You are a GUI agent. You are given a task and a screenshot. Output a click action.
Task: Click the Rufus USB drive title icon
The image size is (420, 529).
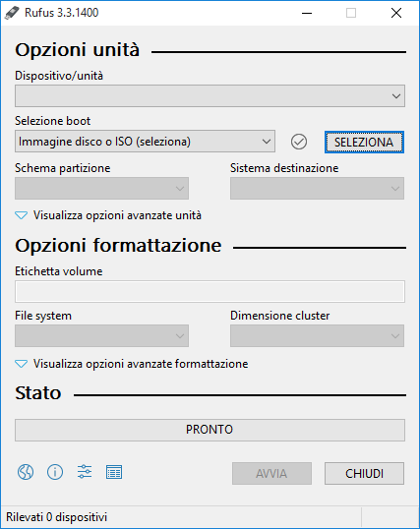click(12, 13)
